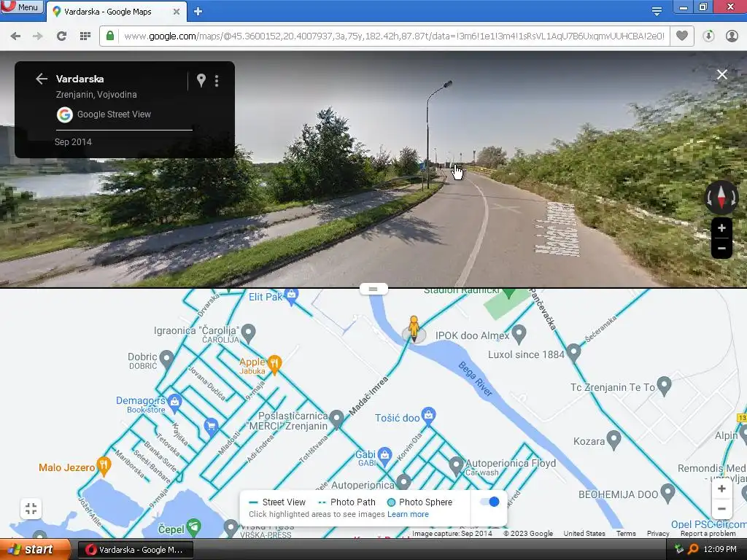Viewport: 747px width, 560px height.
Task: Select Poslastičarnica MERCI Zrenjanin pin
Action: click(336, 419)
